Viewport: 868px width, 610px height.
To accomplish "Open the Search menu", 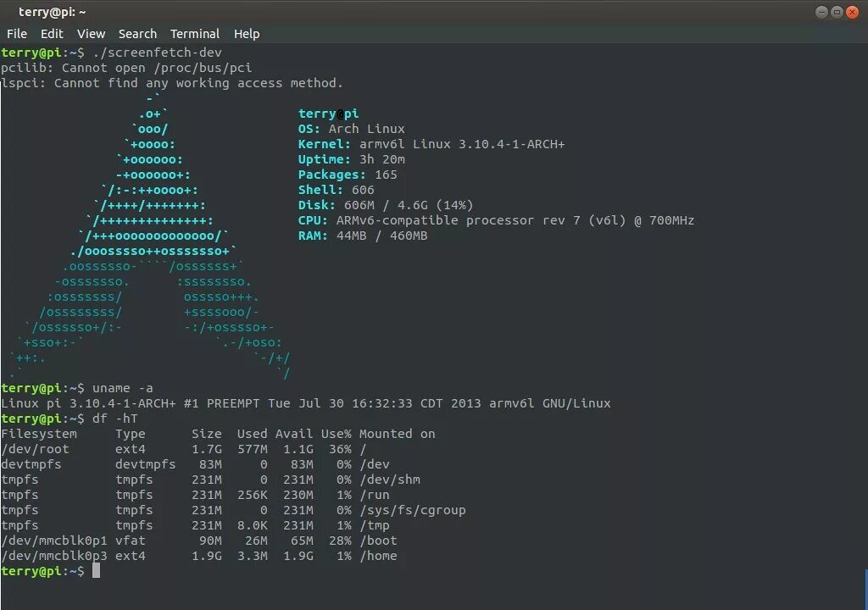I will tap(137, 34).
